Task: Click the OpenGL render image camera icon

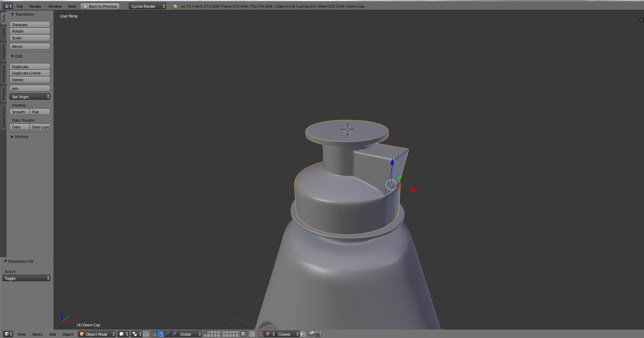Action: (x=311, y=334)
